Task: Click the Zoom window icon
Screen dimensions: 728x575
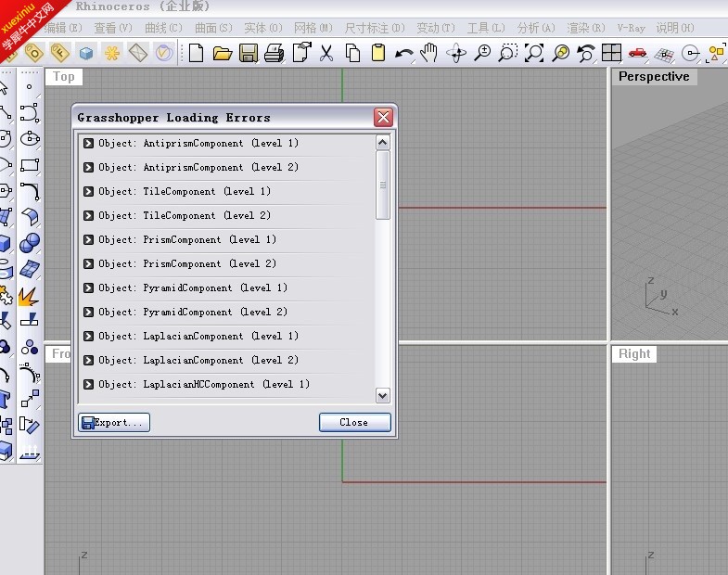Action: (x=508, y=53)
